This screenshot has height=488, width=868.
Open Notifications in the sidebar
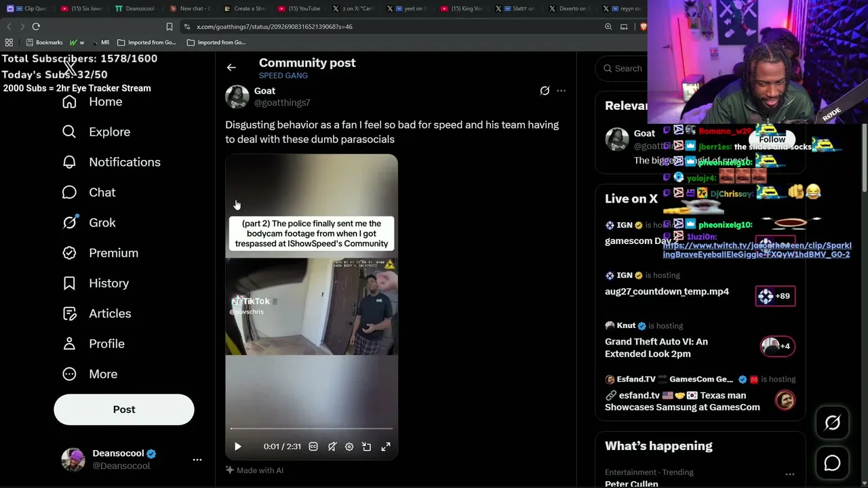pyautogui.click(x=111, y=162)
